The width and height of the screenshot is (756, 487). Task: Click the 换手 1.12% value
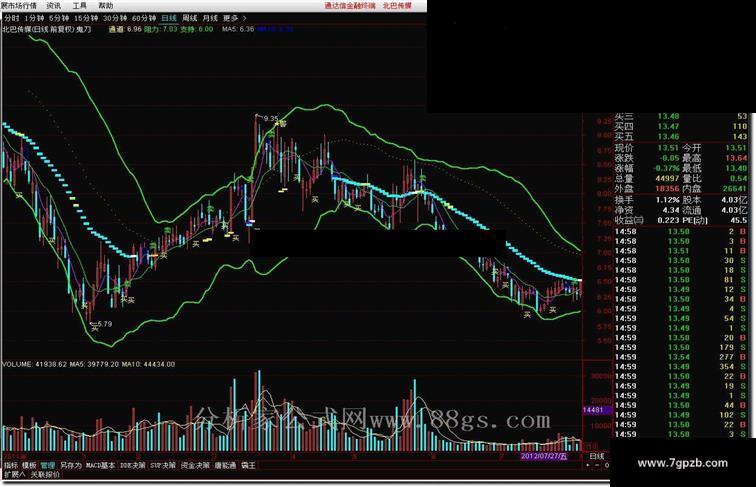[x=667, y=200]
